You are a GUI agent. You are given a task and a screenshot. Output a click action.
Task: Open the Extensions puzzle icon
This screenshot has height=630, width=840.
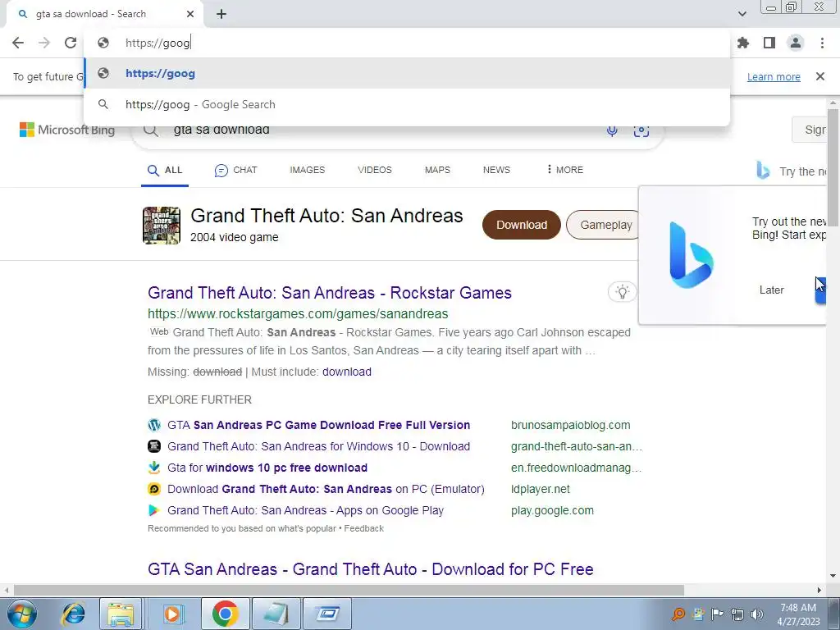tap(743, 43)
